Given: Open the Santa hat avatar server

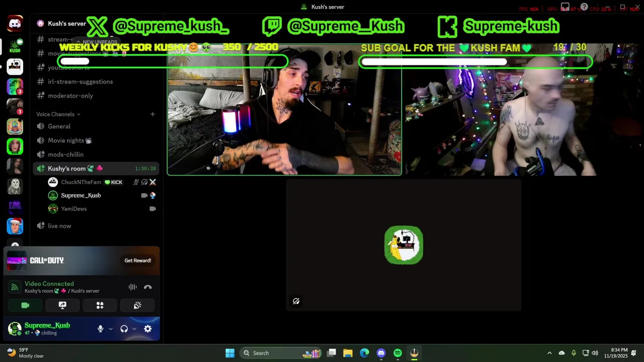Looking at the screenshot, I should pos(15,226).
